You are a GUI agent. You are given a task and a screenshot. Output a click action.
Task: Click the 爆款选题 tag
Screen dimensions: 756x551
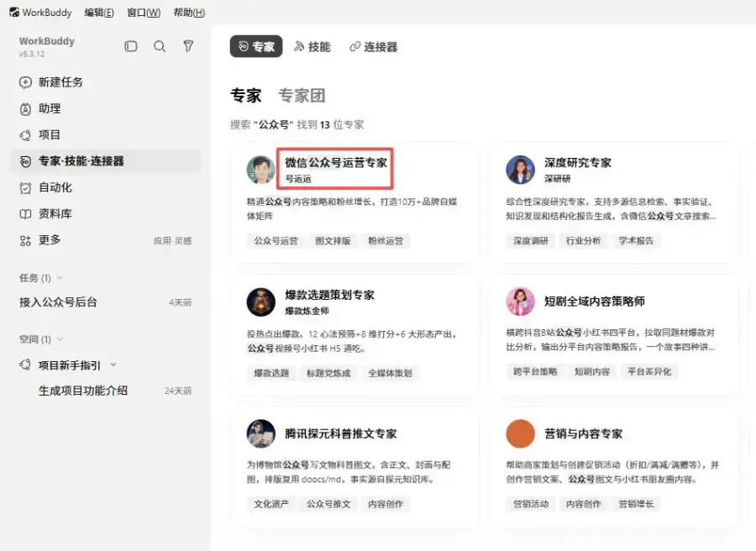click(271, 373)
